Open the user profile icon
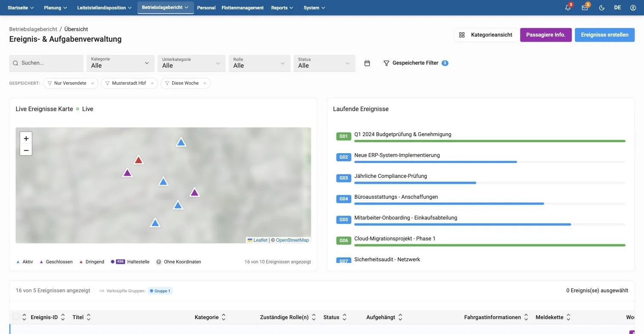 (633, 8)
